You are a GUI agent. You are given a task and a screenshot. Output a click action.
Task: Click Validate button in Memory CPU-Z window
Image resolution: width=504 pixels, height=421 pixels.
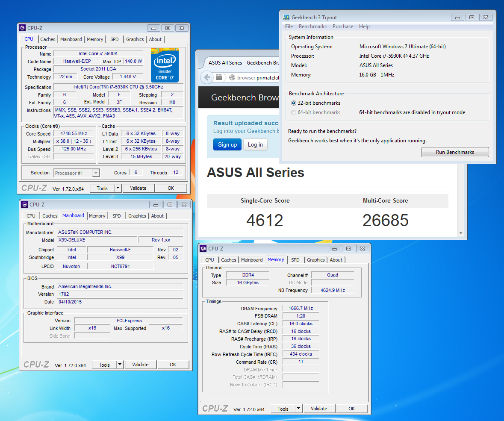pyautogui.click(x=319, y=409)
